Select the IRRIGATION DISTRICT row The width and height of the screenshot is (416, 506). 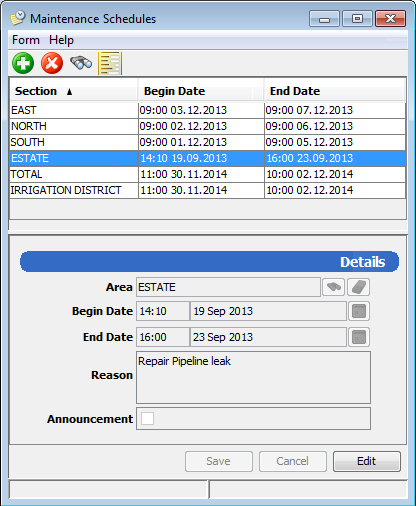pos(208,190)
